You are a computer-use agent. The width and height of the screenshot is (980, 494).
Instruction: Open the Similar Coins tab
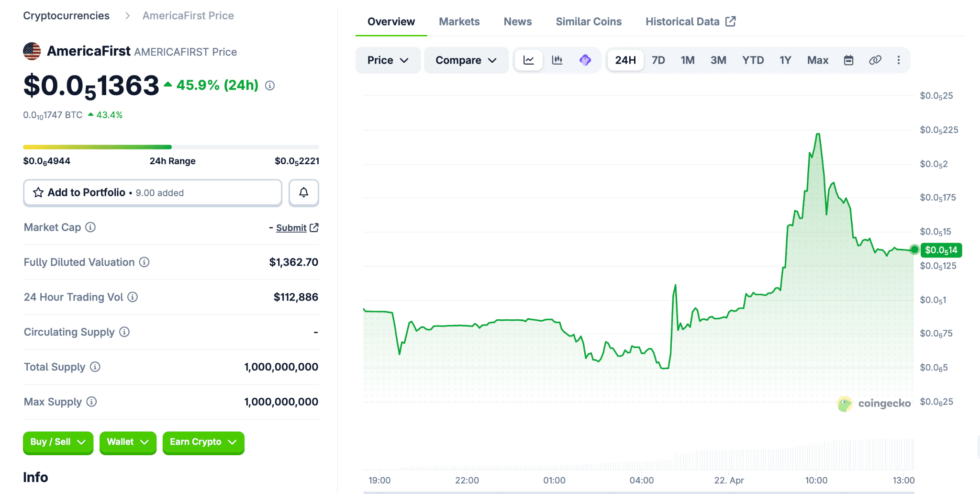point(588,22)
